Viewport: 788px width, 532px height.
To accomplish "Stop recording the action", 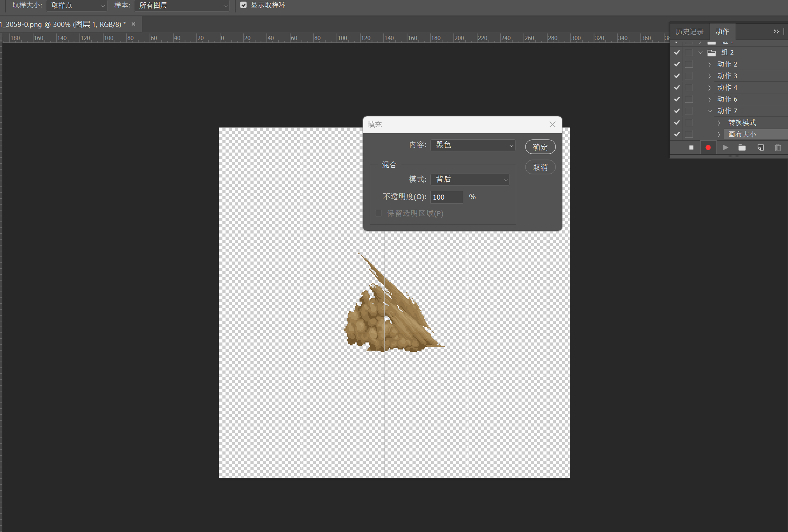I will [x=691, y=147].
